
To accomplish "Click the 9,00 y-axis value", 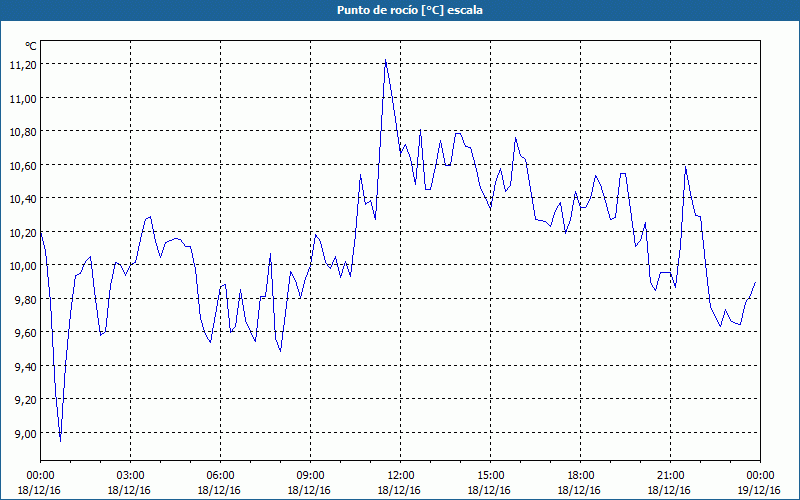I will coord(26,433).
